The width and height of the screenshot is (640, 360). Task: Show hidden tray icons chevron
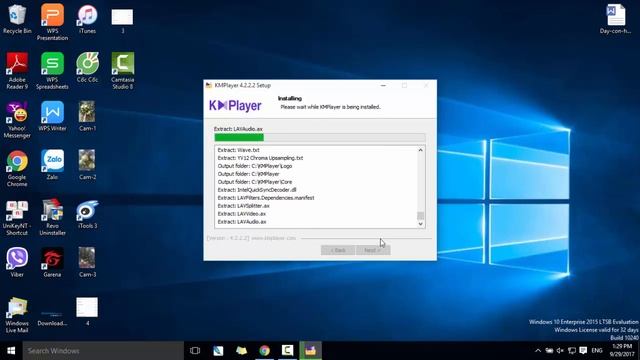(x=538, y=351)
